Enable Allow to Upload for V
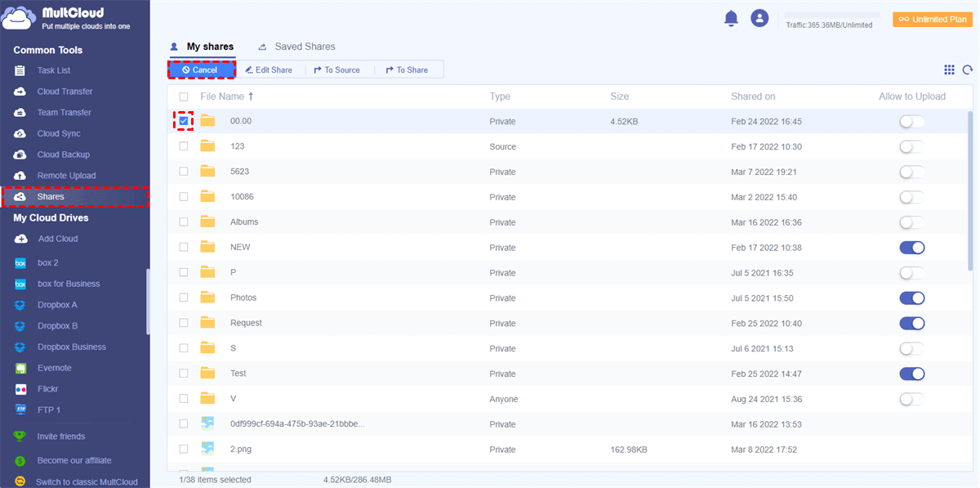This screenshot has width=980, height=488. point(912,399)
